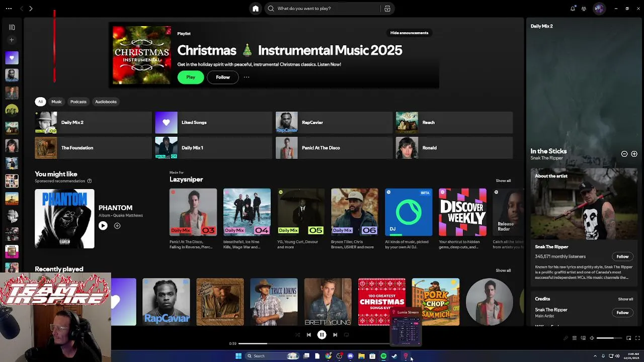Open the notifications bell
This screenshot has width=644, height=362.
(x=573, y=9)
